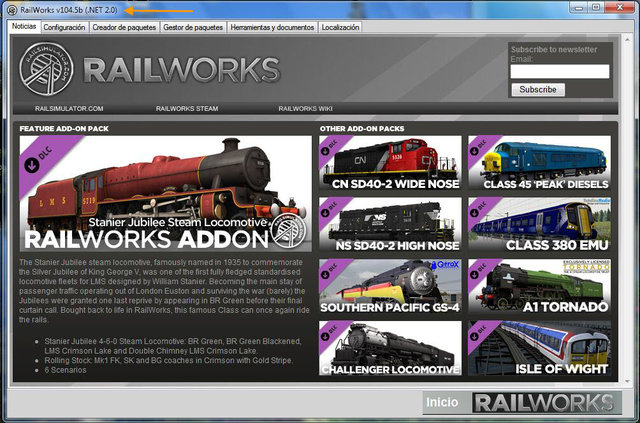This screenshot has width=640, height=423.
Task: Click the DLC badge on Challenger Locomotive tile
Action: [x=330, y=332]
